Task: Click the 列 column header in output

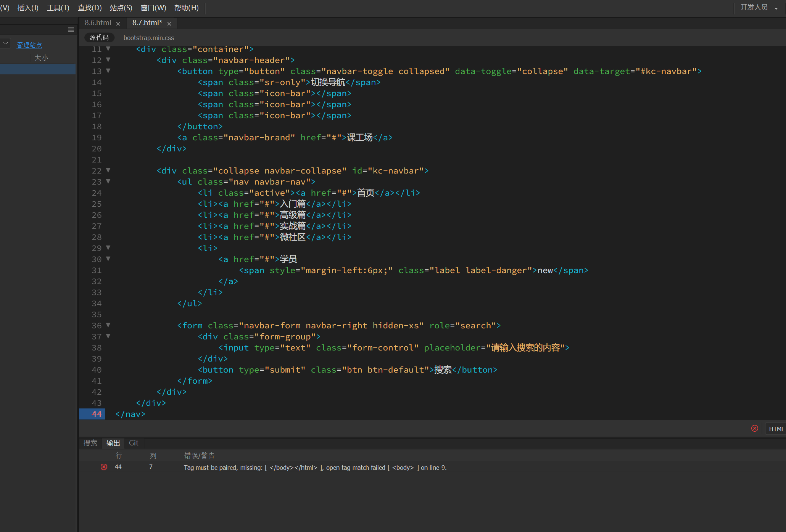Action: coord(153,455)
